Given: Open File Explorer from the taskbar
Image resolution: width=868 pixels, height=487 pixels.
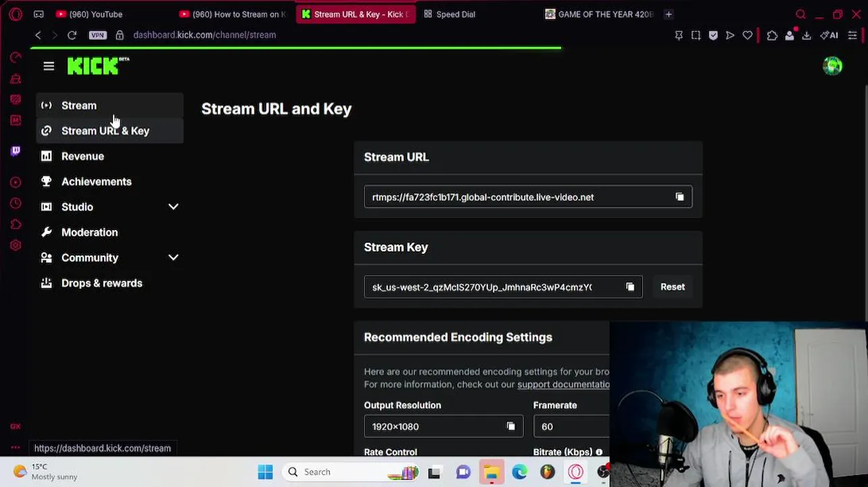Looking at the screenshot, I should coord(491,472).
